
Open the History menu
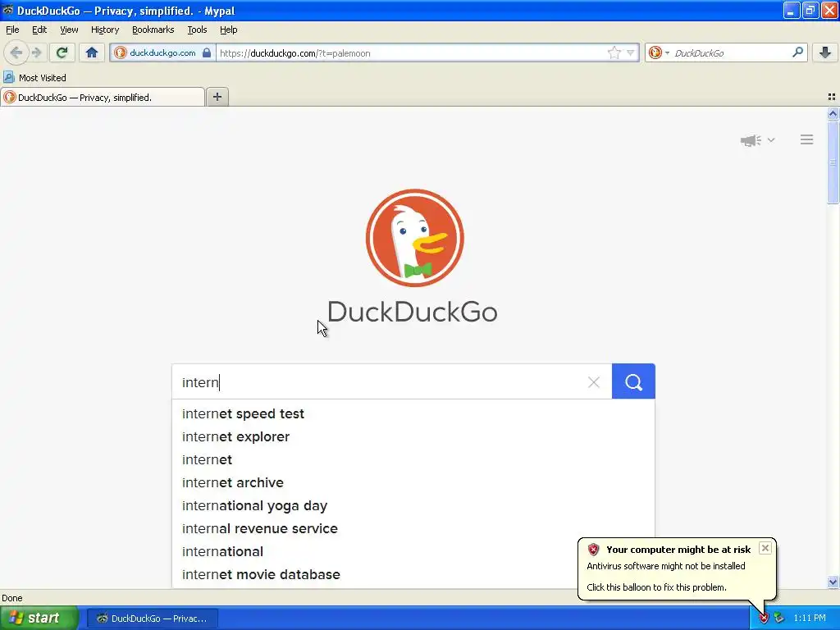click(x=104, y=30)
